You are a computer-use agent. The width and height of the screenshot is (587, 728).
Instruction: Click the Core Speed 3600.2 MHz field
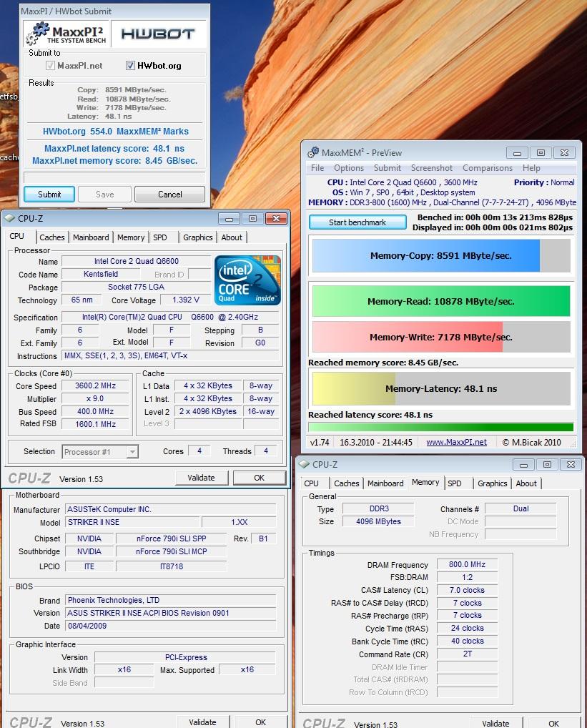coord(96,386)
